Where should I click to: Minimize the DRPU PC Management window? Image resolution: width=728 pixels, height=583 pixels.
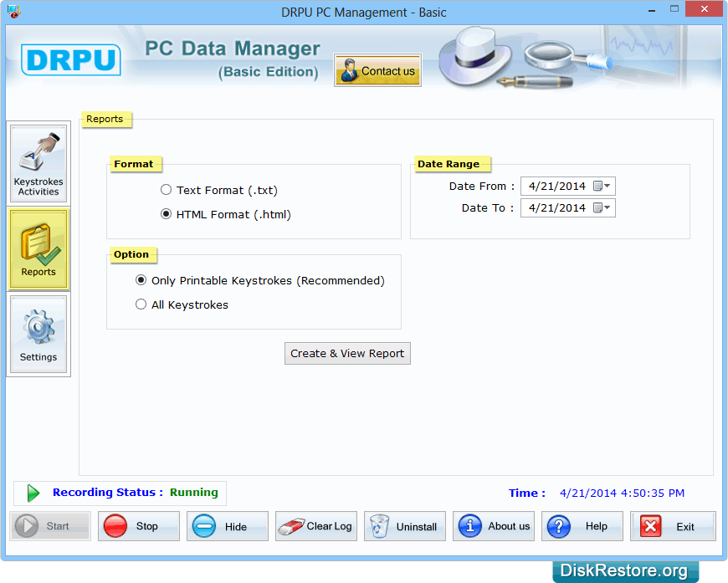[x=652, y=10]
